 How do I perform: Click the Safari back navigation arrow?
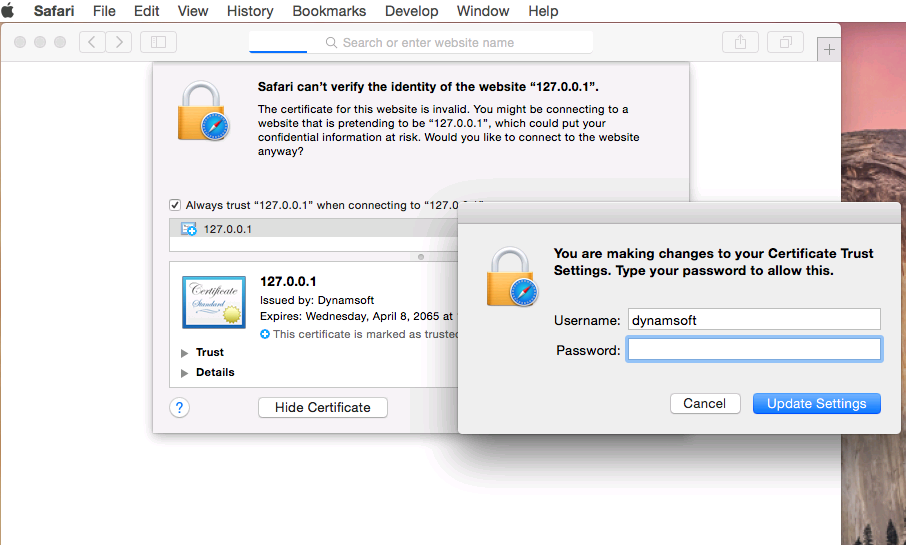92,42
